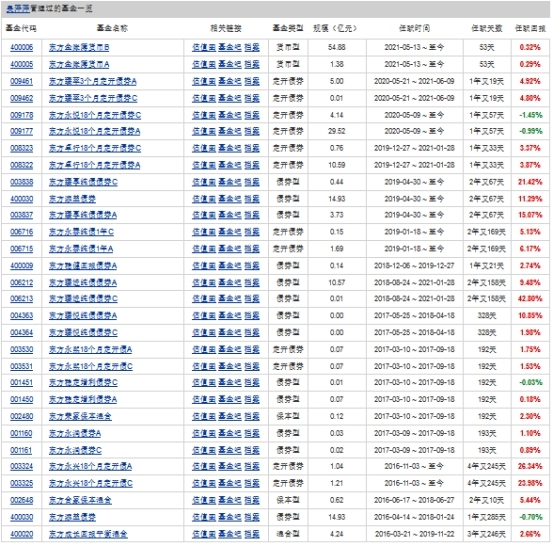Click fund name in row 400020
The height and width of the screenshot is (546, 554).
click(x=88, y=534)
